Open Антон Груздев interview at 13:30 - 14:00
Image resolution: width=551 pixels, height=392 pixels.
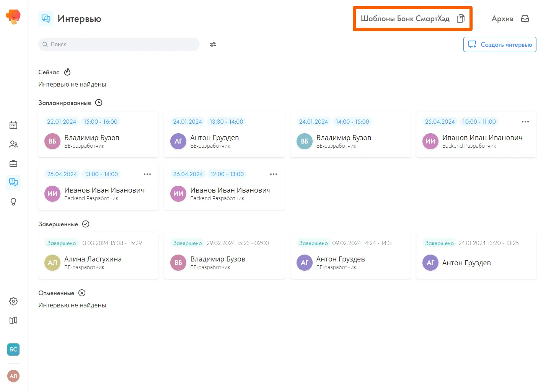pos(224,134)
